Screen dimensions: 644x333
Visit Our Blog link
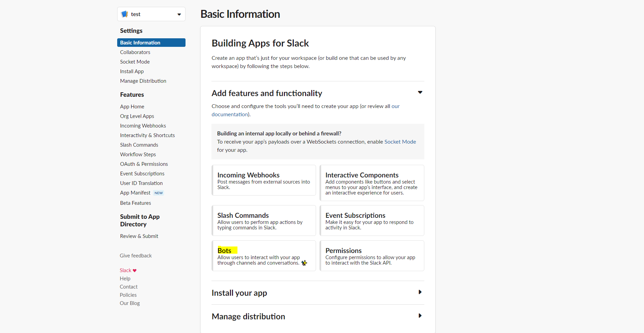(x=130, y=303)
